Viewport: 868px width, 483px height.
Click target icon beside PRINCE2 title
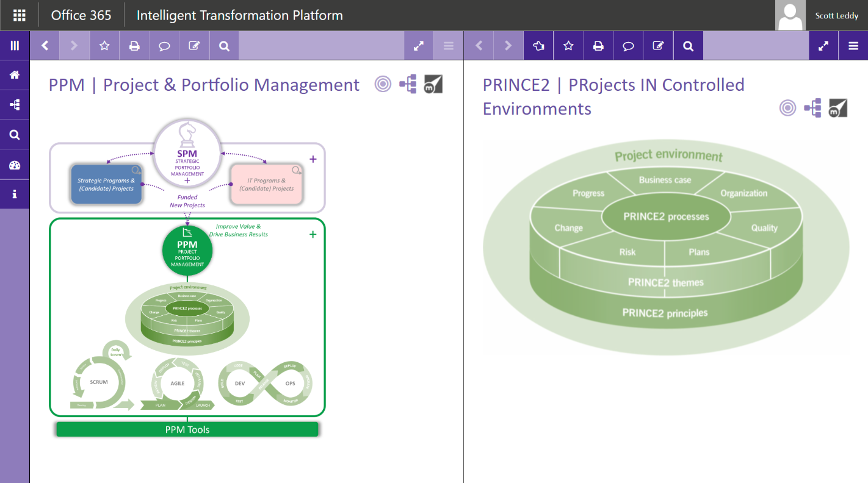pos(787,108)
